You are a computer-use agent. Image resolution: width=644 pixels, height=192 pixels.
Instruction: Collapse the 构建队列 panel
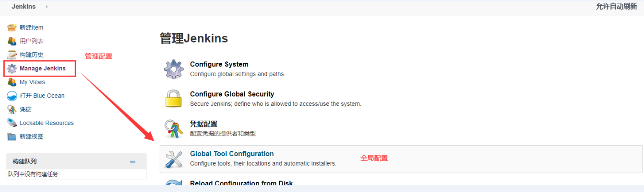pos(133,162)
